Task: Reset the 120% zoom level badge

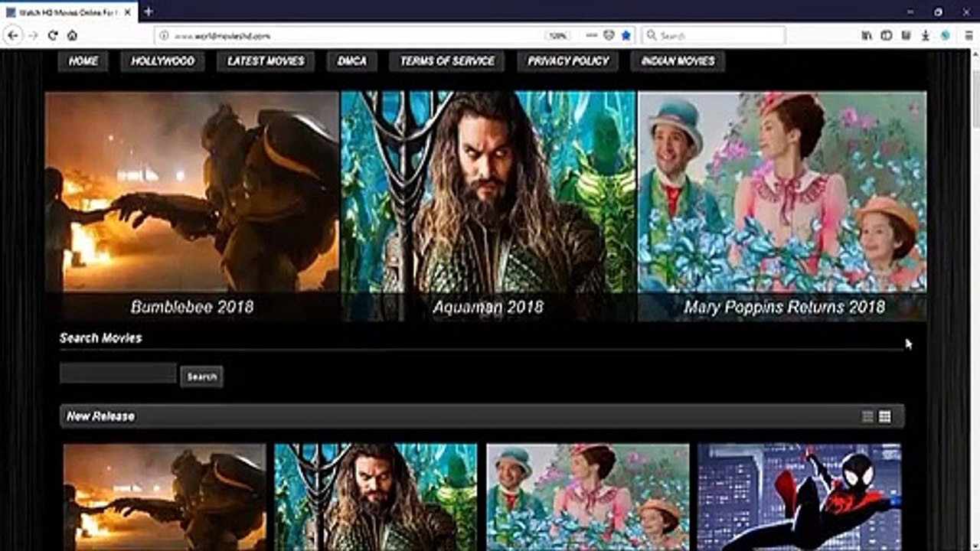Action: tap(558, 35)
